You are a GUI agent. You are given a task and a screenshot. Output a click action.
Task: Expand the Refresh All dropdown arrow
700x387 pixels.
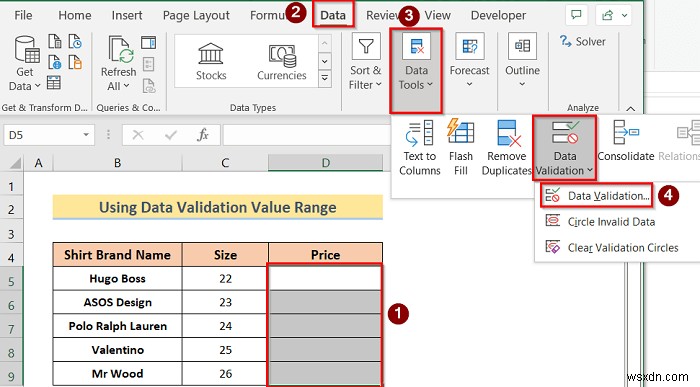coord(127,86)
